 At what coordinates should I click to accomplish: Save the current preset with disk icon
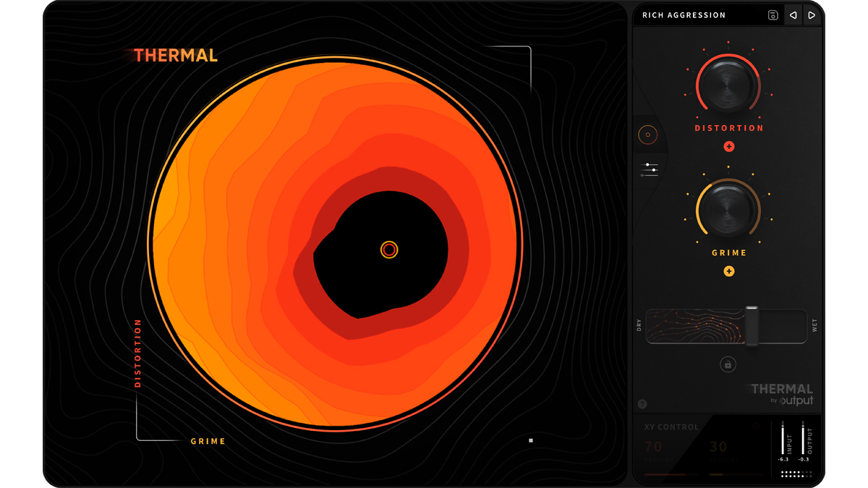click(x=773, y=15)
